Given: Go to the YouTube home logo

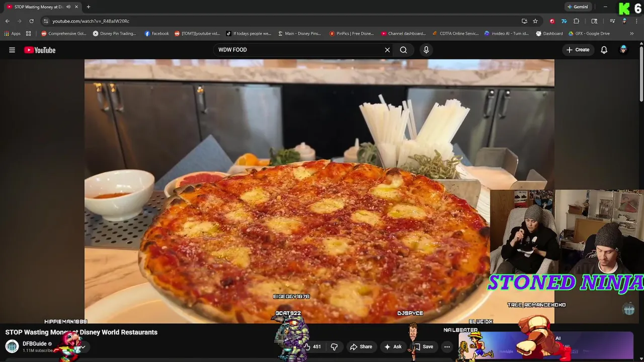Looking at the screenshot, I should [40, 50].
